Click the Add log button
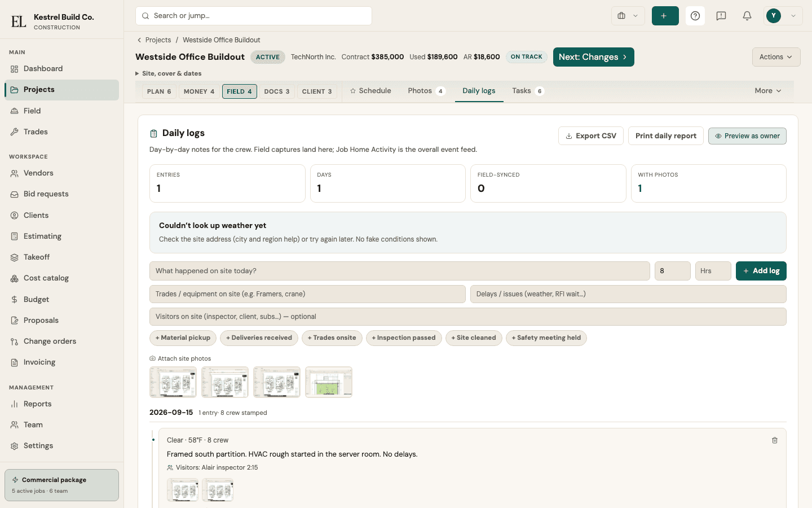Image resolution: width=812 pixels, height=508 pixels. (761, 271)
